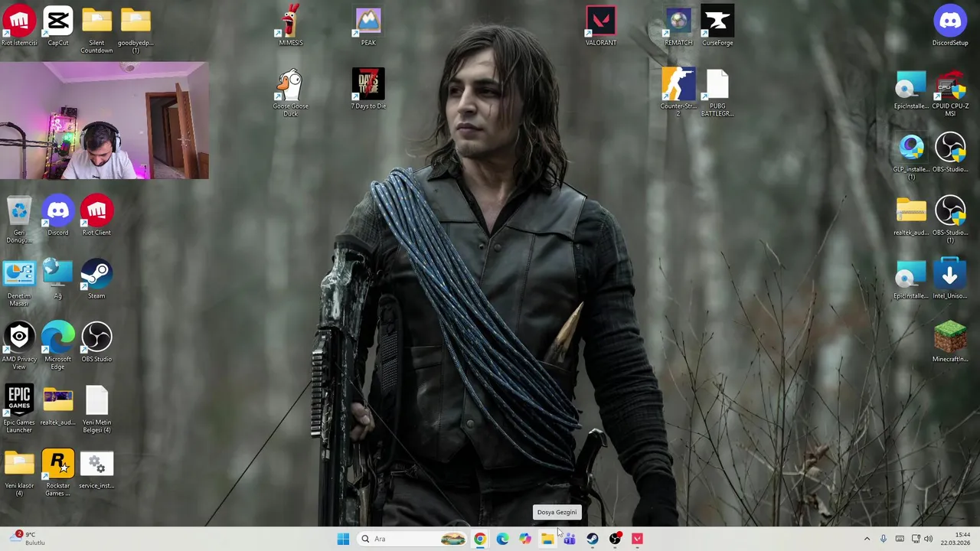
Task: Select the MIMESIS game shortcut
Action: pyautogui.click(x=290, y=26)
